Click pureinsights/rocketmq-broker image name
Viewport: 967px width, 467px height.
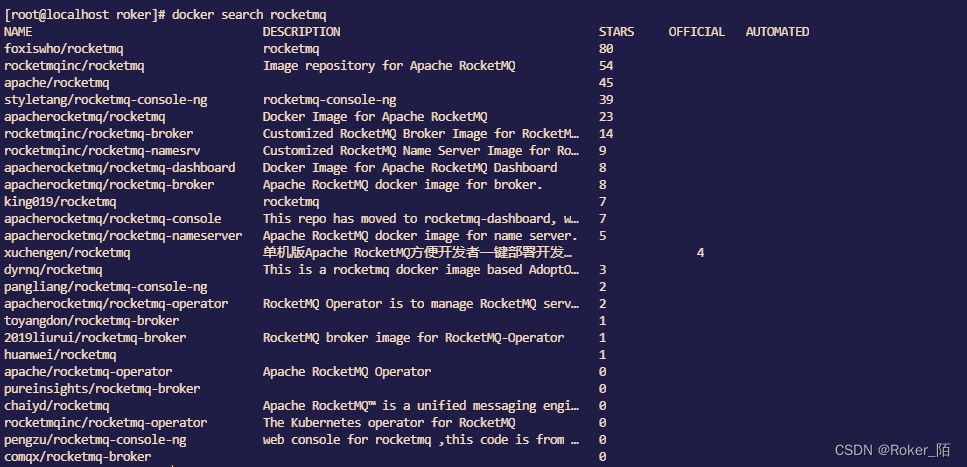coord(102,389)
